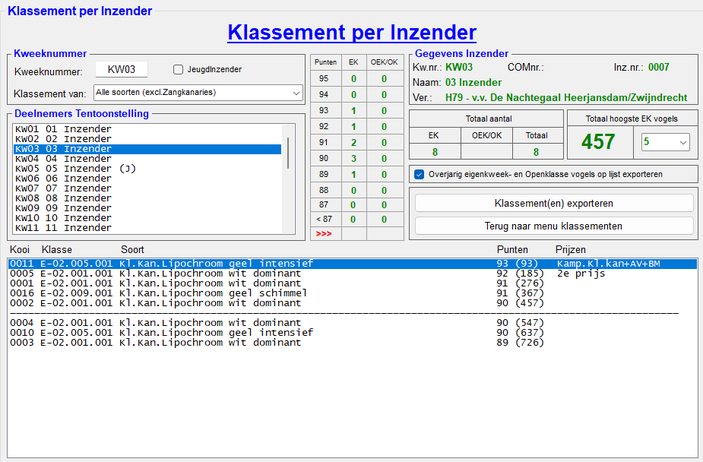Click the Klassement(en) exporteren button

click(553, 202)
